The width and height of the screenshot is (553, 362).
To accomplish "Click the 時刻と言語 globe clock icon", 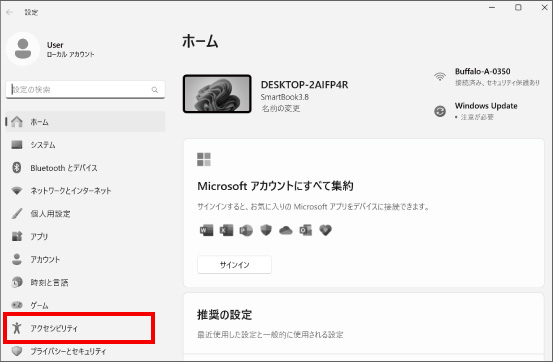I will [x=17, y=282].
